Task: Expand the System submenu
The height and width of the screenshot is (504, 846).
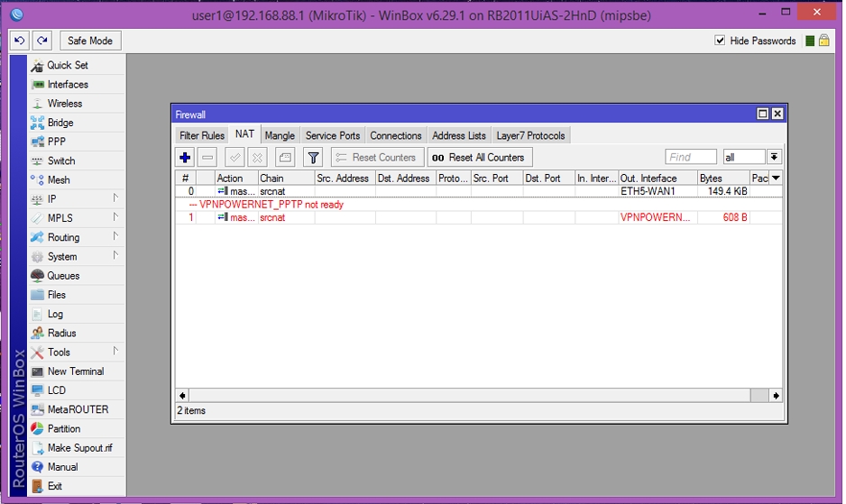Action: pyautogui.click(x=115, y=255)
